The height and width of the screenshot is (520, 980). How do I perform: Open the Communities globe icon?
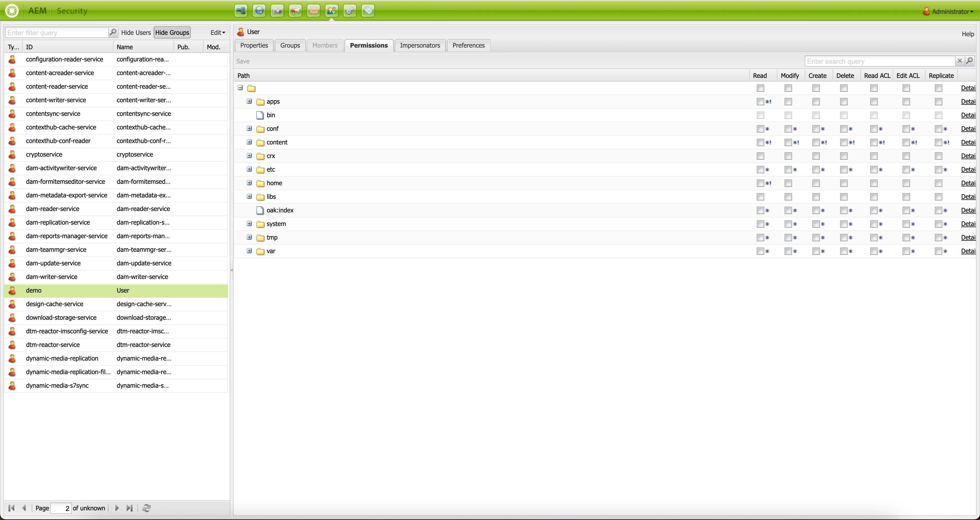tap(259, 11)
